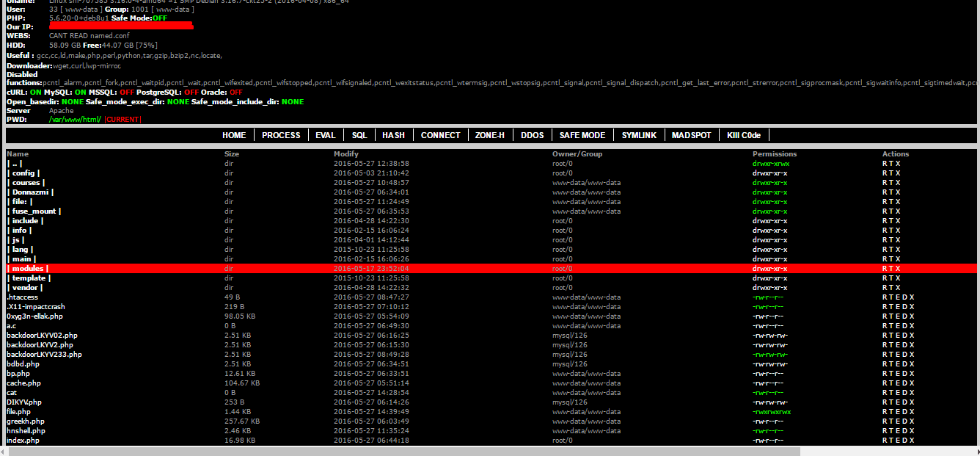Open the backdoorLKYV233.php file
Screen dimensions: 980x456
coord(44,355)
